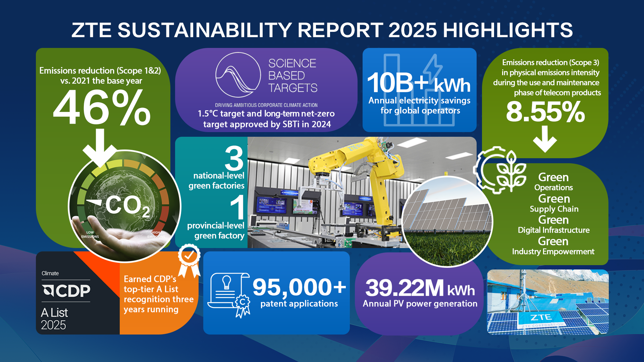Screen dimensions: 644x362
Task: Click the 'Climate' label above the CDP logo
Action: click(50, 274)
